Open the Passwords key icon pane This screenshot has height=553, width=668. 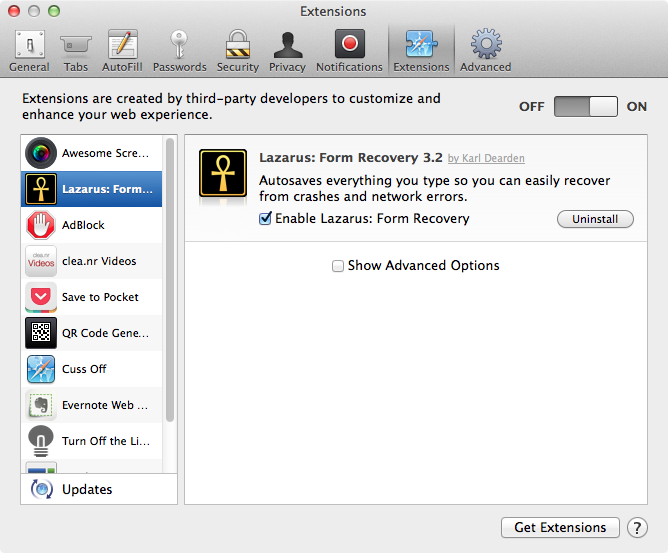(180, 50)
